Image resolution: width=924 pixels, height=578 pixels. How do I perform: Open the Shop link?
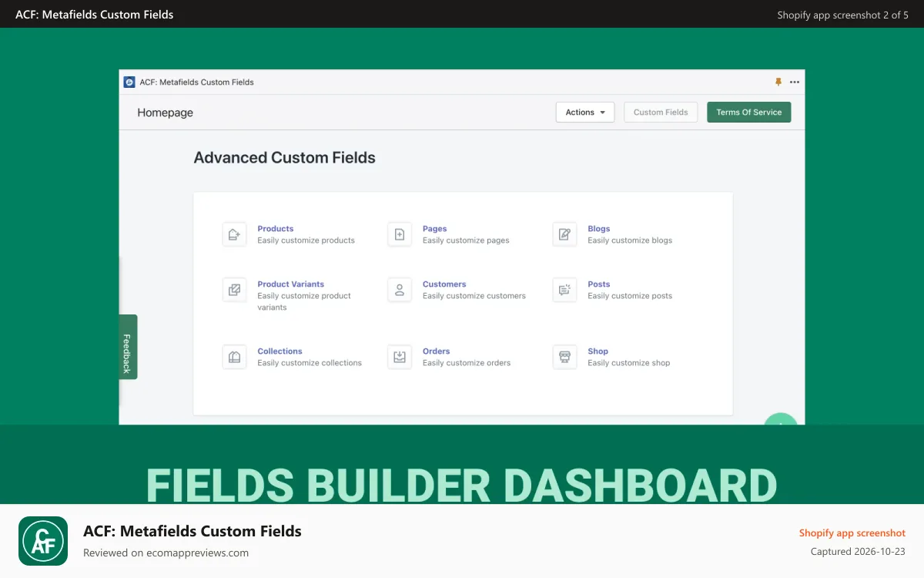point(598,351)
